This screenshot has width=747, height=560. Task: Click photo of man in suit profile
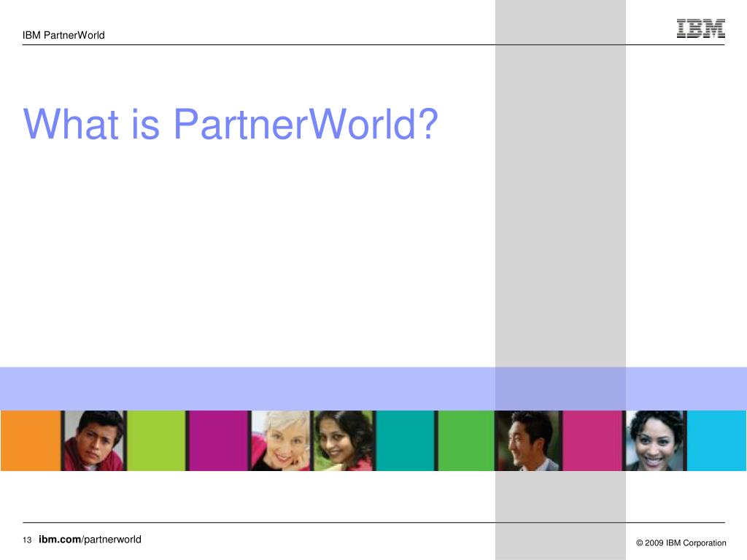click(529, 441)
